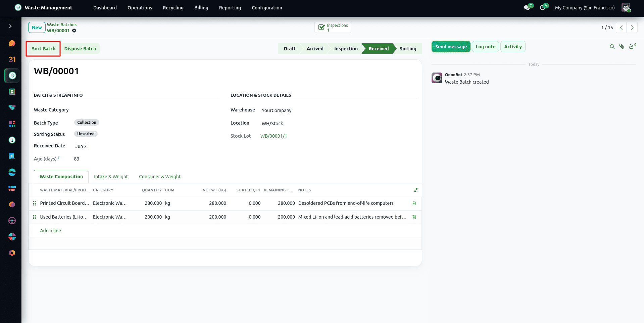644x323 pixels.
Task: Delete the Printed Circuit Board line
Action: coord(414,203)
